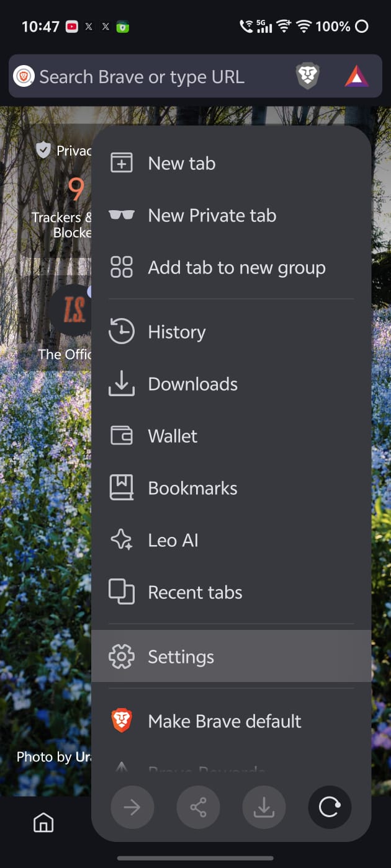Tap the Photo by credit text
The width and height of the screenshot is (391, 868).
pyautogui.click(x=54, y=756)
